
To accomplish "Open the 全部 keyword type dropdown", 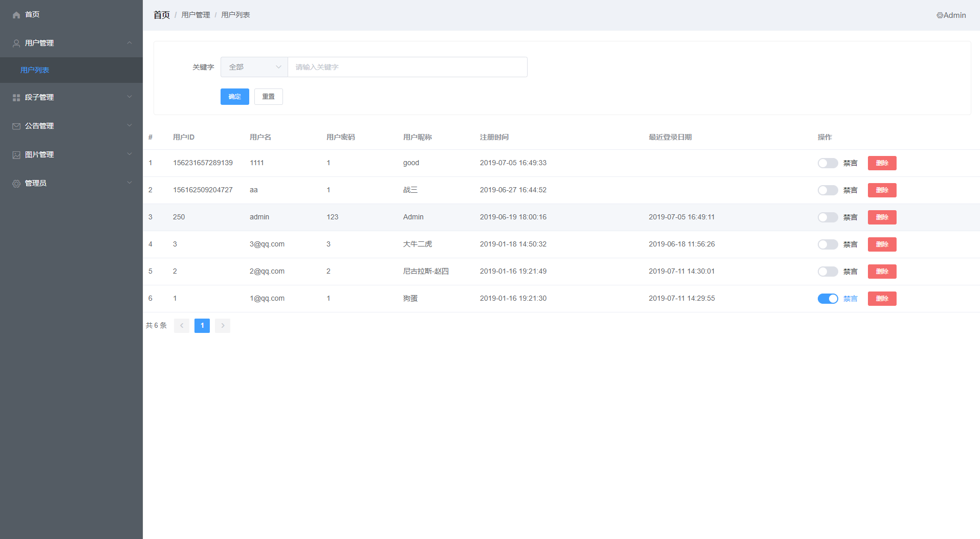I will (x=254, y=67).
